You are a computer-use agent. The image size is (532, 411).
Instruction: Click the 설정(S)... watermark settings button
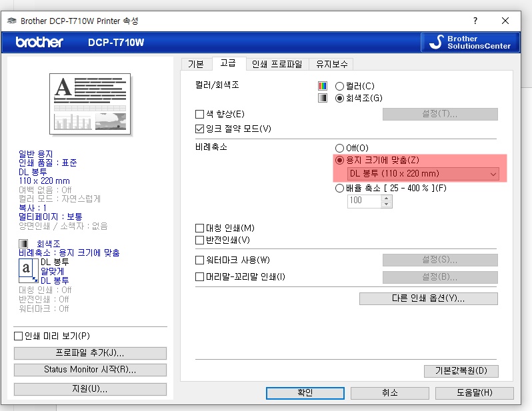tap(440, 260)
